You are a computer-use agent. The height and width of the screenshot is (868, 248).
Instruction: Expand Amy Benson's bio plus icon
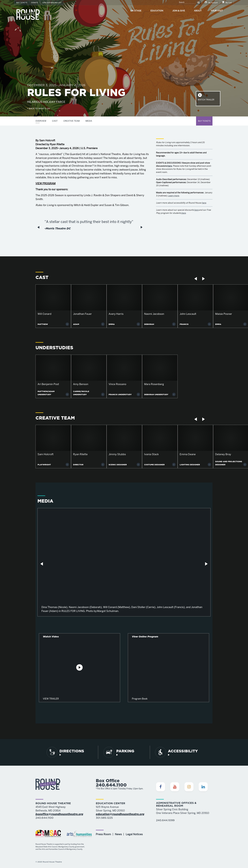[x=103, y=394]
